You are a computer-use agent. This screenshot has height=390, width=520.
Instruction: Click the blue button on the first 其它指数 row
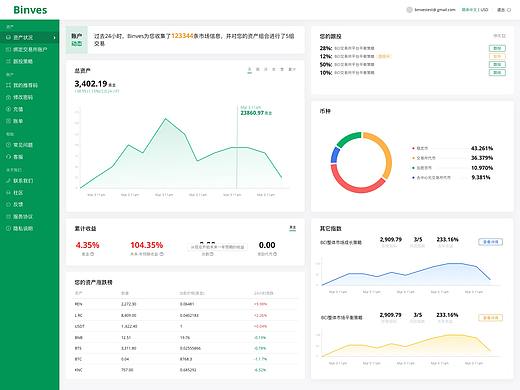click(491, 242)
